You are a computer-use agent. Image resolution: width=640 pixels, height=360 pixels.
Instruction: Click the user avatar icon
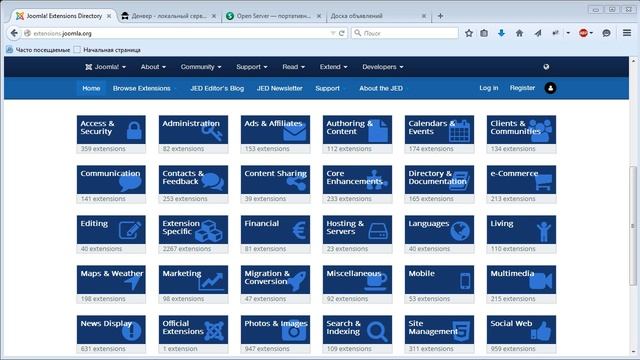[x=550, y=88]
